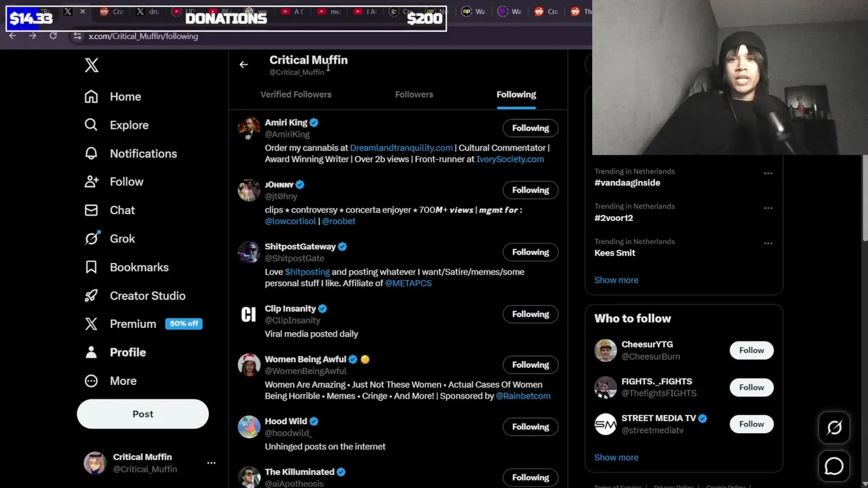Open the More circle icon
Screen dimensions: 868x488
pyautogui.click(x=91, y=381)
